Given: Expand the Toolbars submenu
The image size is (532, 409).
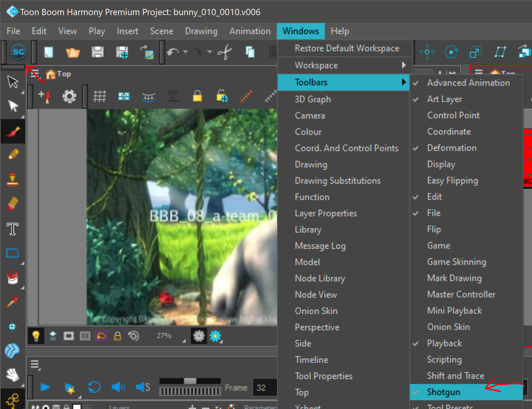Looking at the screenshot, I should click(x=343, y=82).
